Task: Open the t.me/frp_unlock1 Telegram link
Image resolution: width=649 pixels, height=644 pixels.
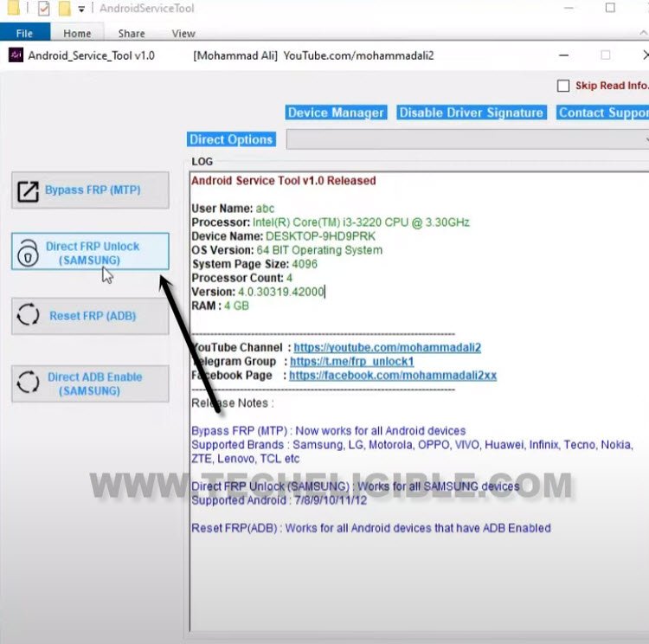Action: [352, 361]
